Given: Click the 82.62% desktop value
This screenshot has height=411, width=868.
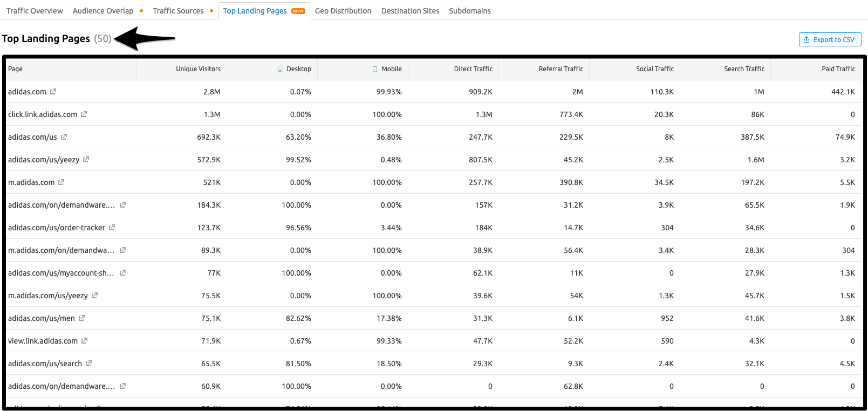Looking at the screenshot, I should click(298, 318).
